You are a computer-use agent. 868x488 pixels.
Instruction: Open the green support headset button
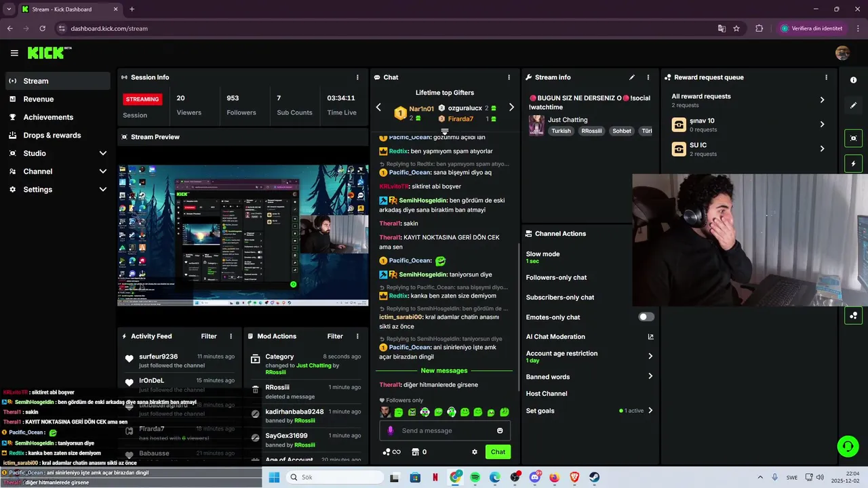pos(848,446)
